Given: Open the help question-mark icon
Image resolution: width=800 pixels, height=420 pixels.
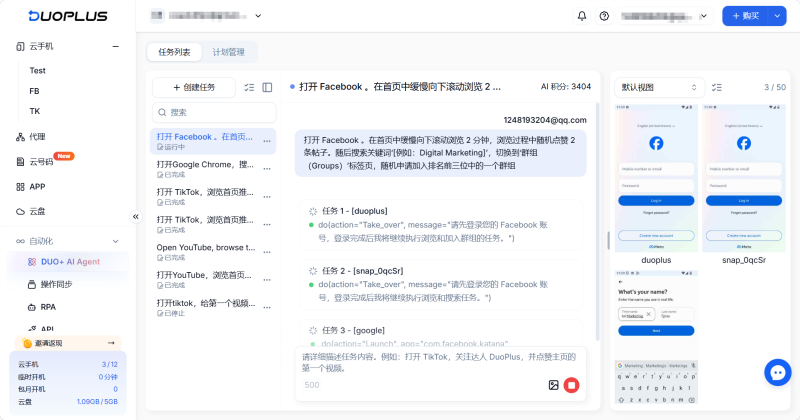Looking at the screenshot, I should [x=604, y=16].
